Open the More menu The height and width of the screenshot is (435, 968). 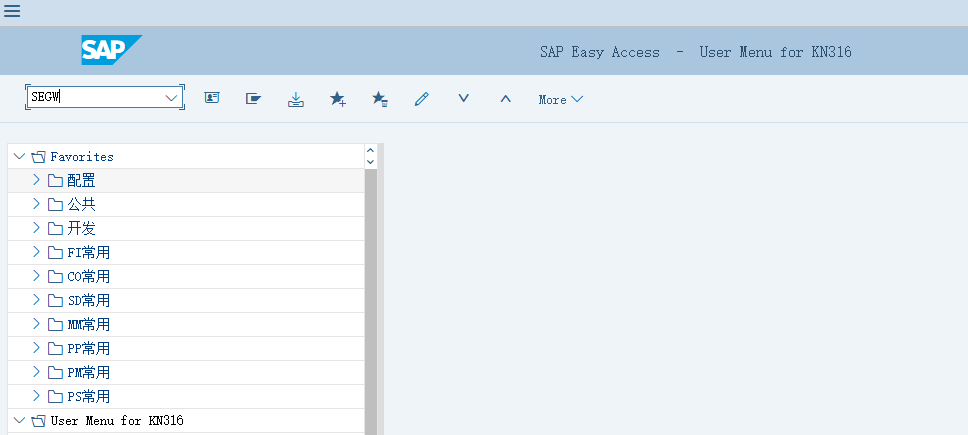coord(561,99)
